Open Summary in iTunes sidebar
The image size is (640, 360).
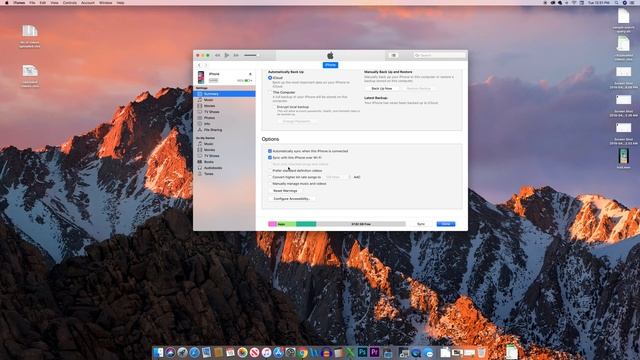[x=224, y=94]
